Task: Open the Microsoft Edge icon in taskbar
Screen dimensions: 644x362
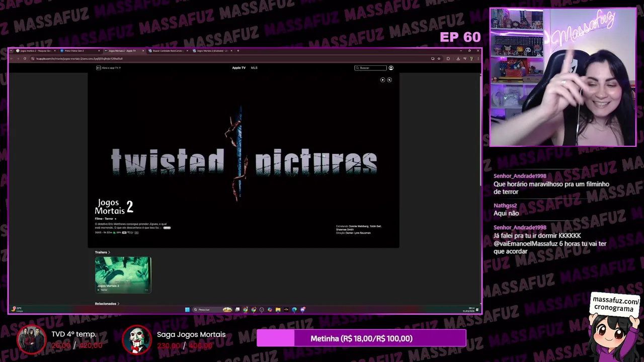Action: 294,310
